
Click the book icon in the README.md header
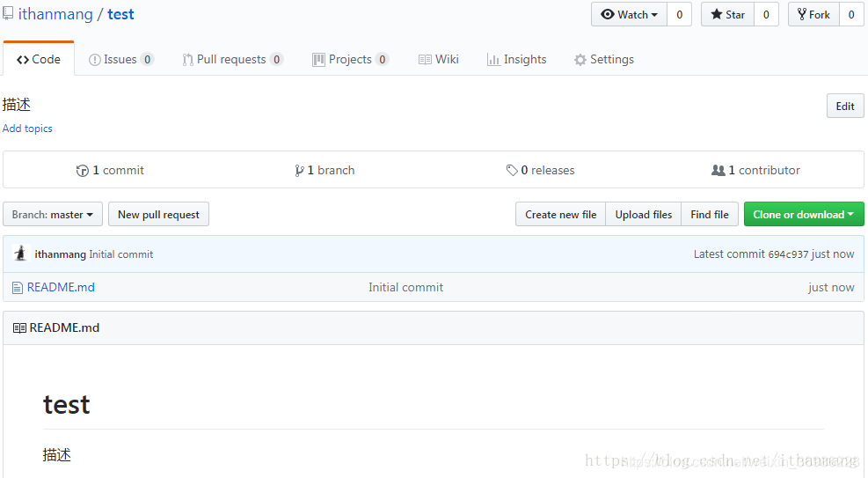[x=19, y=328]
